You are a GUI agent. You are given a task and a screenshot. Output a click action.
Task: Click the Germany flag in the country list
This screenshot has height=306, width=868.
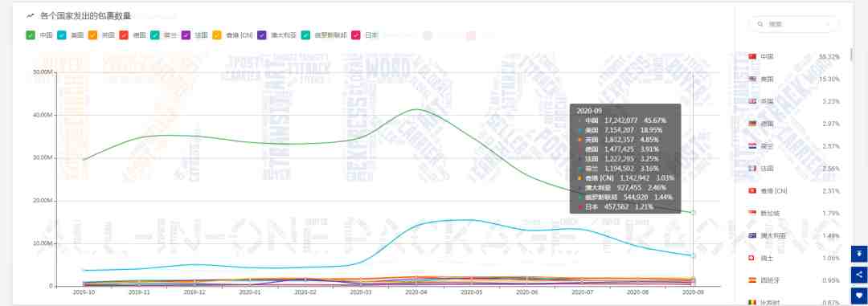click(751, 124)
